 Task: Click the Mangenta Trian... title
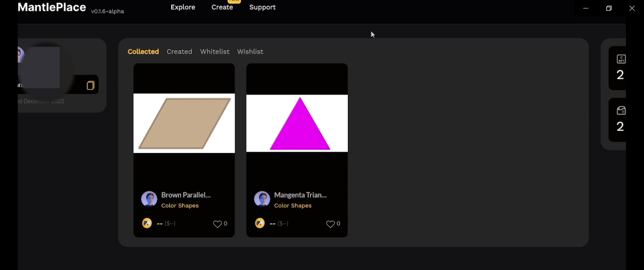[x=300, y=195]
